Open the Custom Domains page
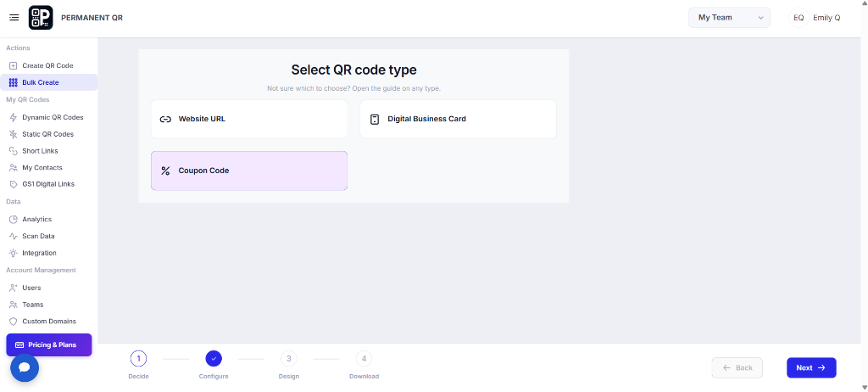Viewport: 868px width, 392px height. coord(48,321)
